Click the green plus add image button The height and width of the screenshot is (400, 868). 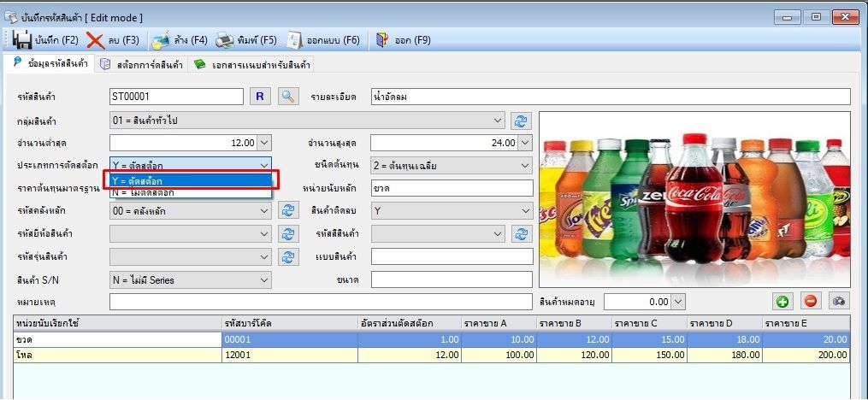(782, 302)
